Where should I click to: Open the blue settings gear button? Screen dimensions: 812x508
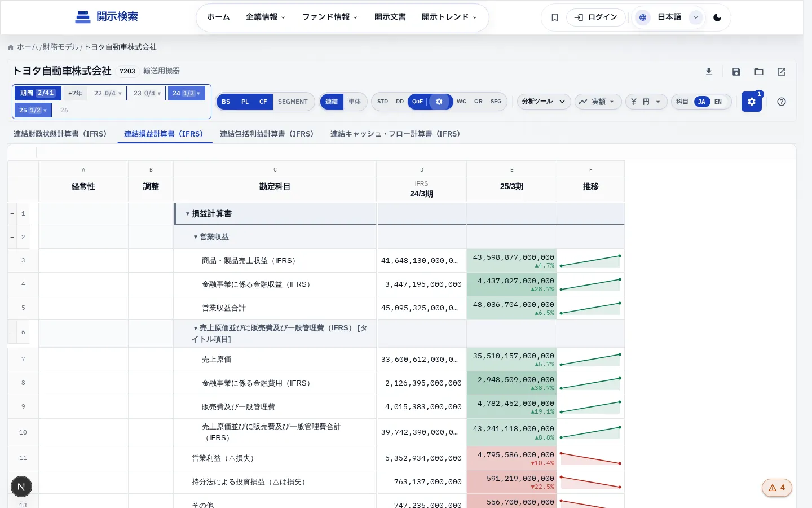tap(752, 102)
